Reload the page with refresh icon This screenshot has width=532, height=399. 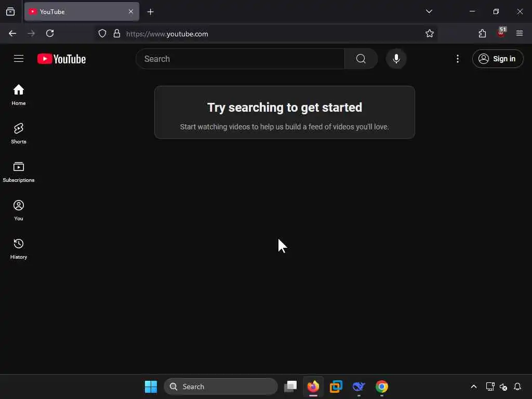tap(50, 33)
